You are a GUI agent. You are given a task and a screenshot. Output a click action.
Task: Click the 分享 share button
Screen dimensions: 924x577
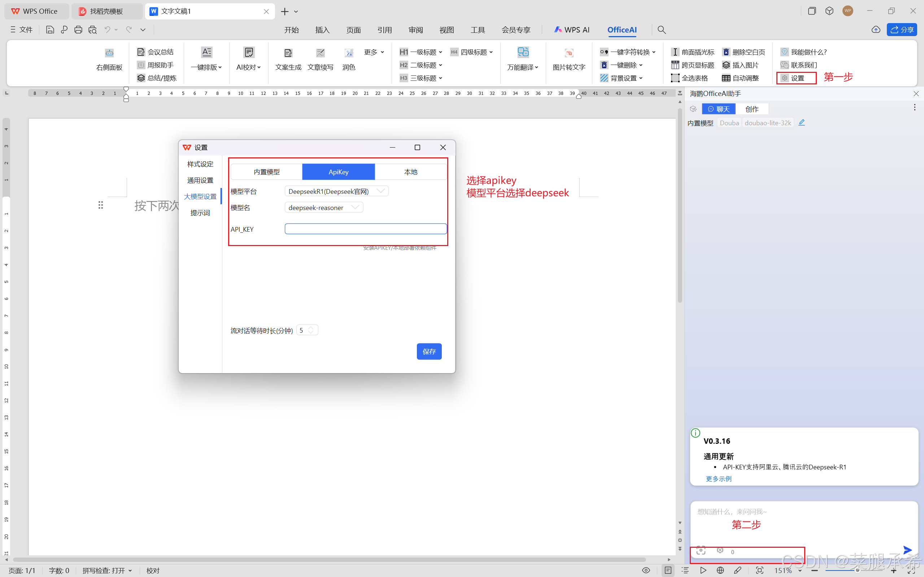click(902, 30)
